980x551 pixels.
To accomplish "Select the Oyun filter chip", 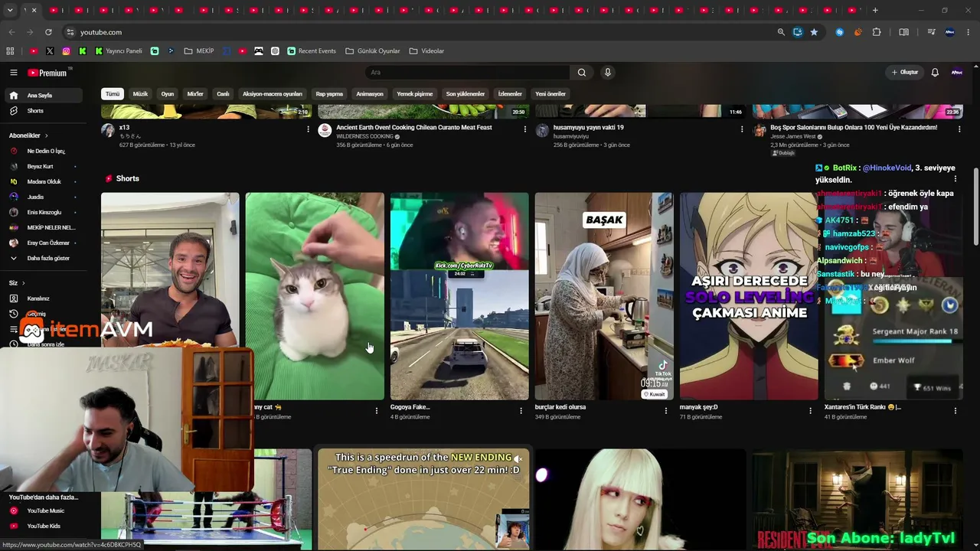I will 168,94.
